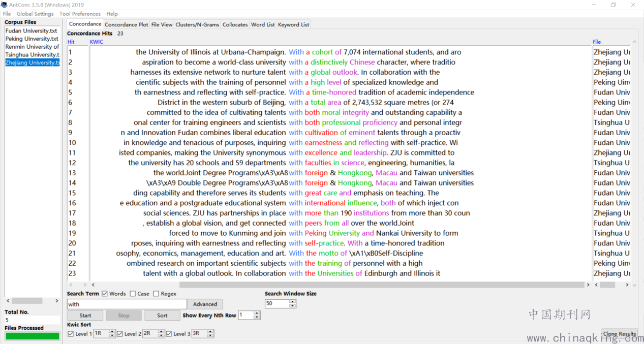The image size is (644, 344).
Task: Click the Sort button
Action: click(162, 316)
